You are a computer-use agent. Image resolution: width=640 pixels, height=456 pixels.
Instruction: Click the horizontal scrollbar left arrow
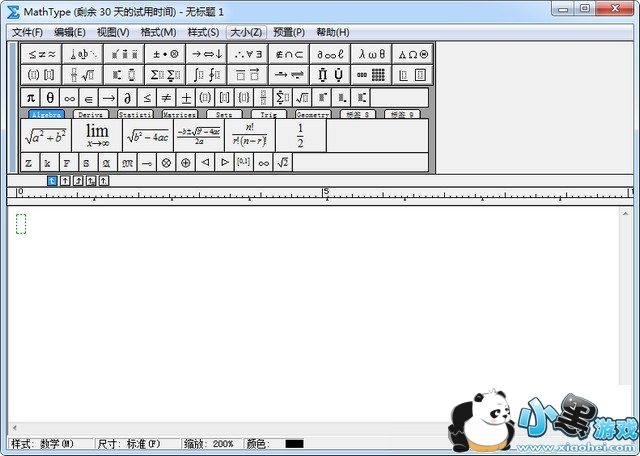[15, 428]
